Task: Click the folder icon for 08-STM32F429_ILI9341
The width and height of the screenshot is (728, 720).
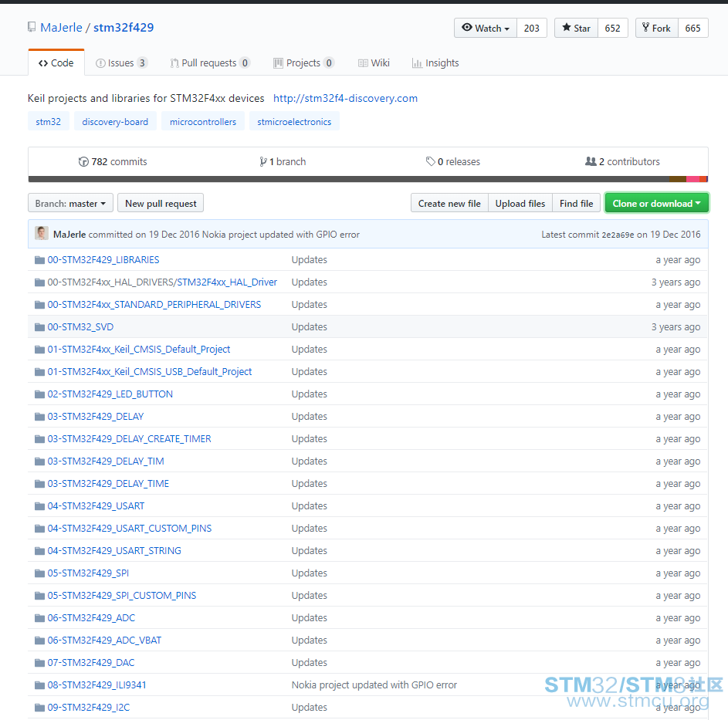Action: [x=39, y=685]
